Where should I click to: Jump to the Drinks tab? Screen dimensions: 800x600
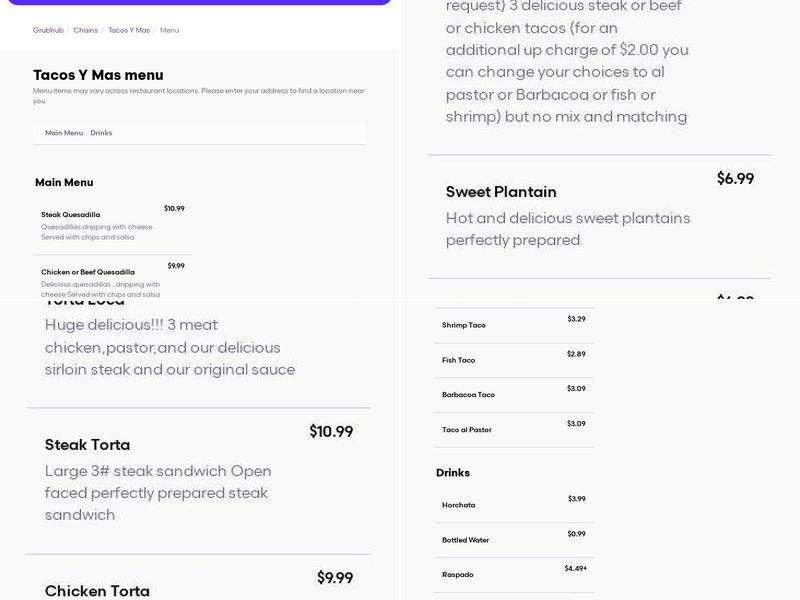pyautogui.click(x=101, y=133)
